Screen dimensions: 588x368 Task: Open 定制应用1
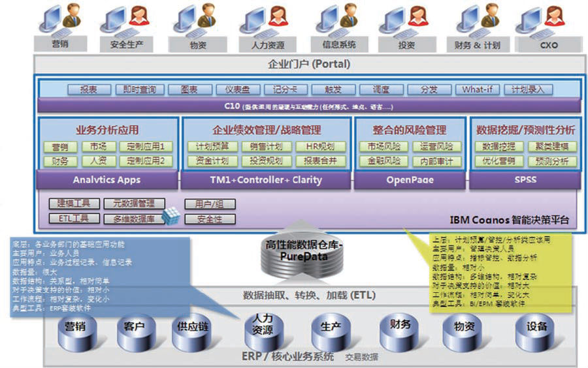tap(146, 147)
